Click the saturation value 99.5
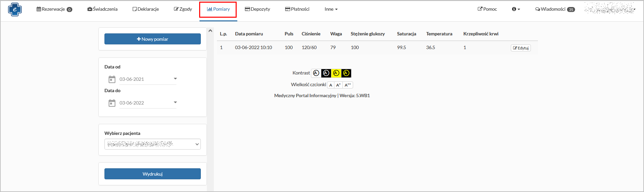Viewport: 644px width, 192px height. [401, 47]
